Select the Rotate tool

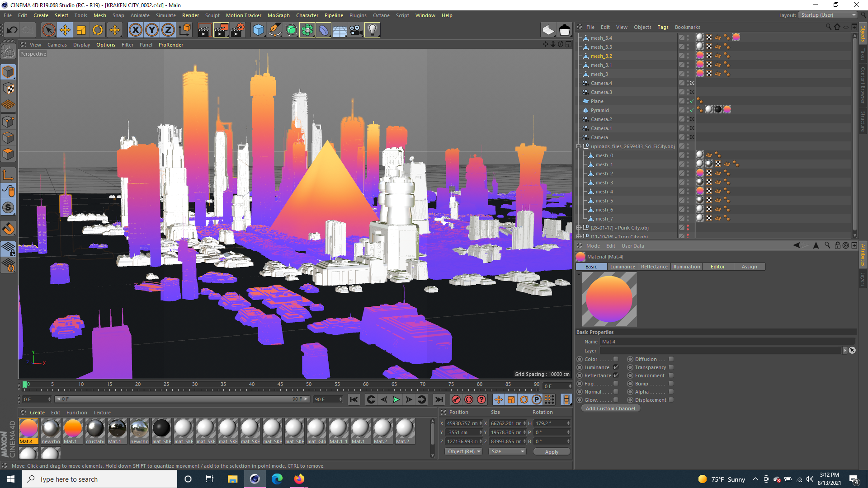click(98, 30)
